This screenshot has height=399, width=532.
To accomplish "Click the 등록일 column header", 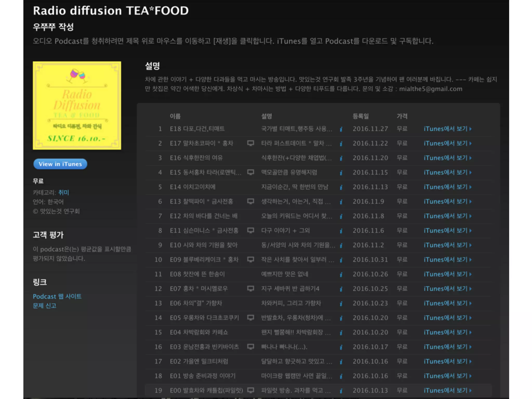I will pyautogui.click(x=361, y=116).
